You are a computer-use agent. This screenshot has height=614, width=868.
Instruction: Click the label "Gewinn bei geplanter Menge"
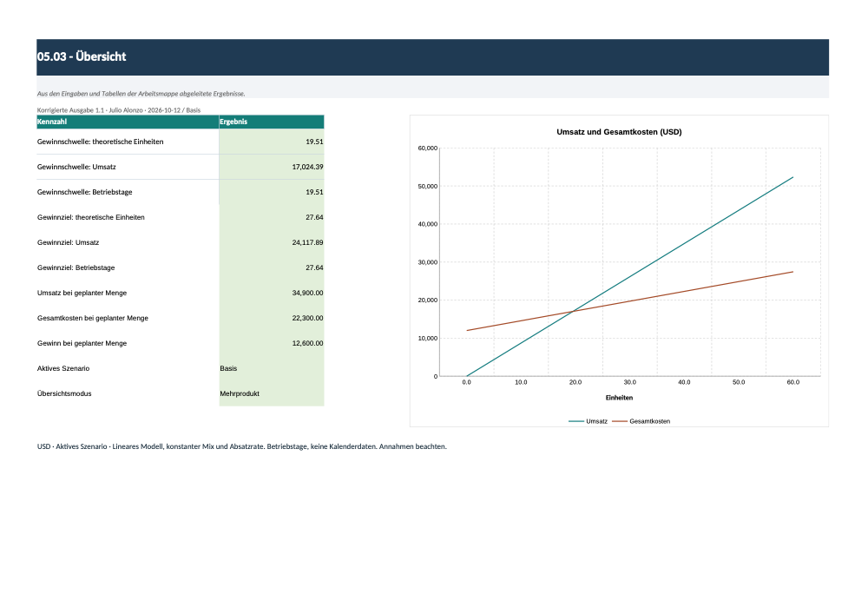click(x=82, y=343)
